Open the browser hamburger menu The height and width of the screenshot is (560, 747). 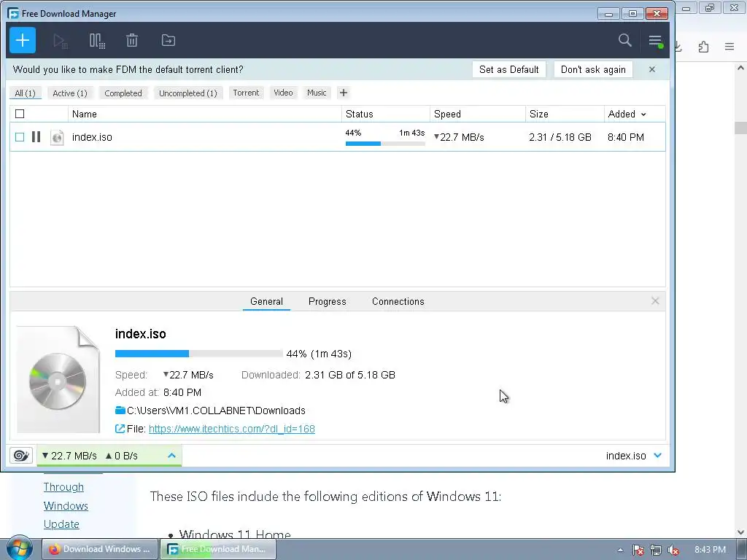[x=729, y=47]
